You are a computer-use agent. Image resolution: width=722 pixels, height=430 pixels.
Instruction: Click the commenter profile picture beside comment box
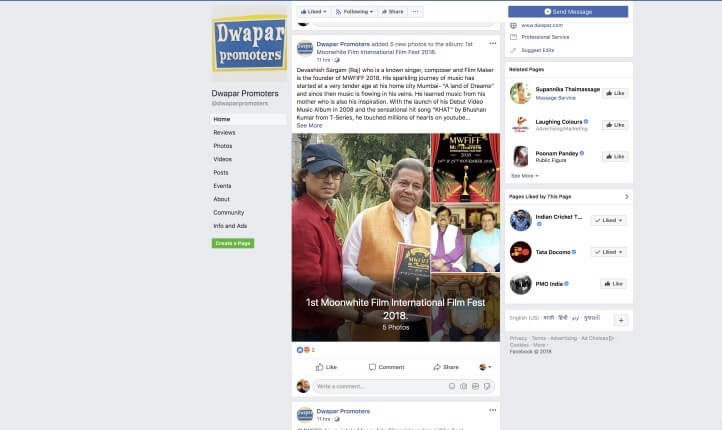pyautogui.click(x=303, y=386)
